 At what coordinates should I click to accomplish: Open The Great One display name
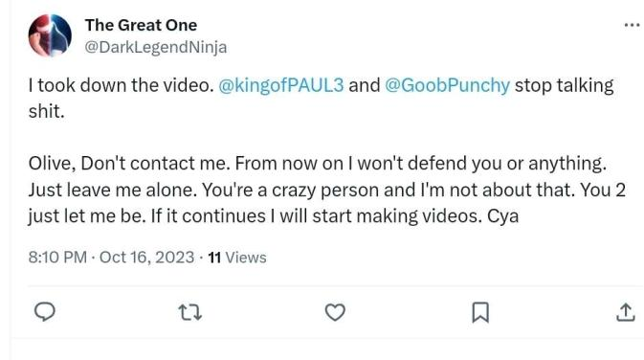point(141,25)
